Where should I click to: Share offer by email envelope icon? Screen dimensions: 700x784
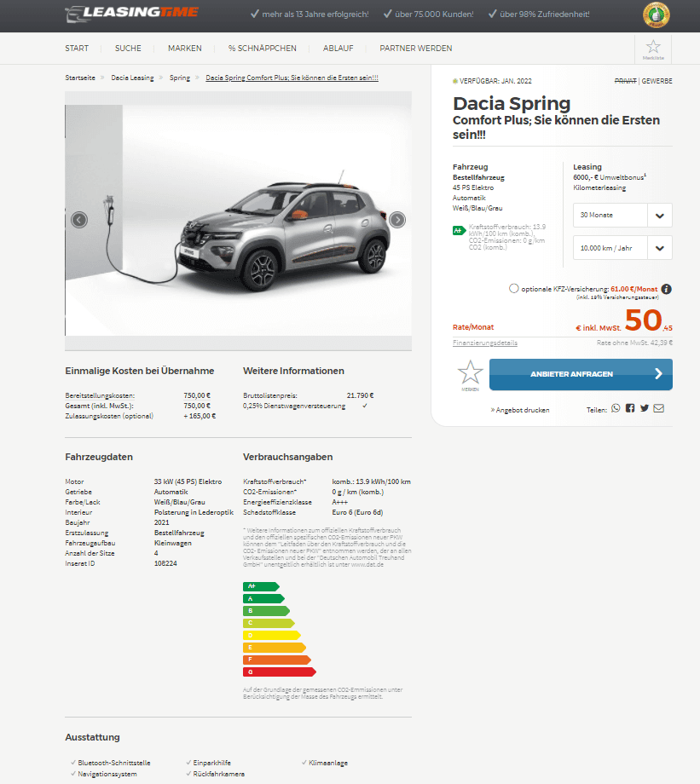(659, 408)
